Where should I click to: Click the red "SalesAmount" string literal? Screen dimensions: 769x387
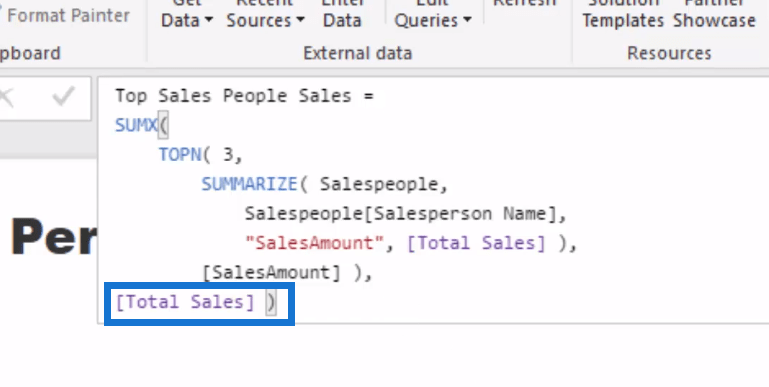click(314, 243)
